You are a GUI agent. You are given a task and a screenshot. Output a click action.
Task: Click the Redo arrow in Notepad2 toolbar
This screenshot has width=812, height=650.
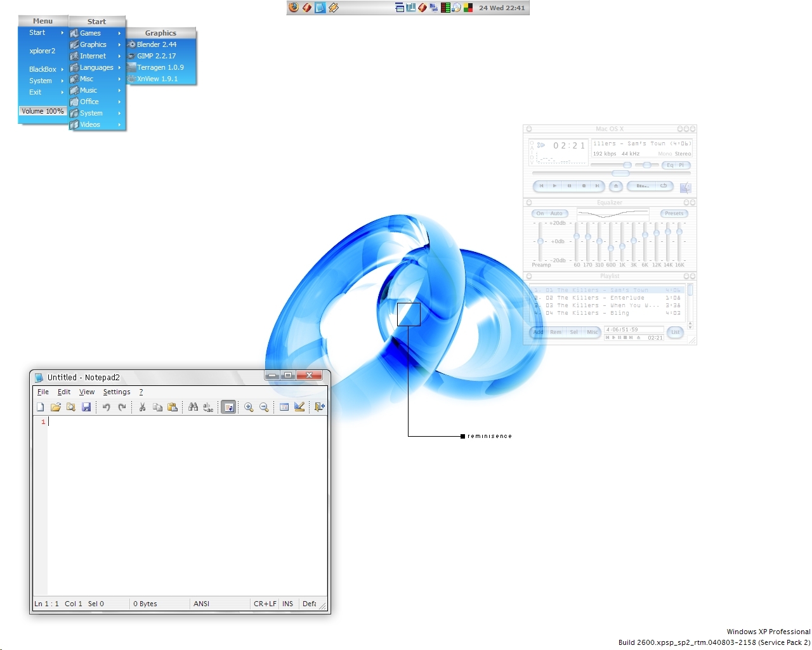(122, 407)
